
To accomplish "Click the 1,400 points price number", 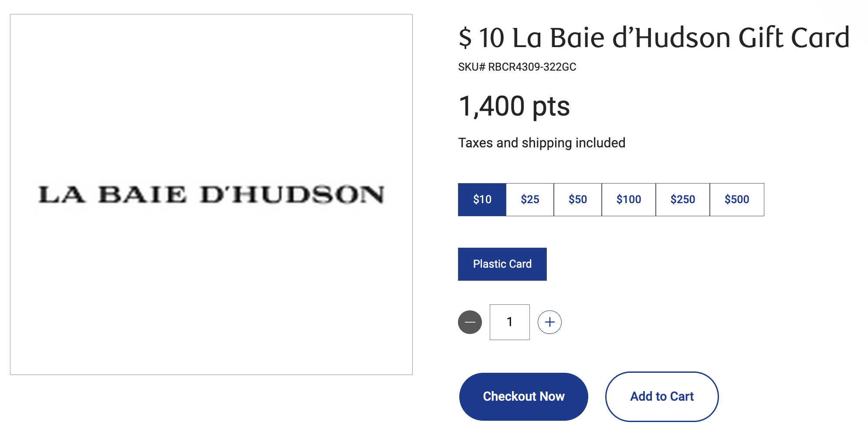I will coord(491,106).
